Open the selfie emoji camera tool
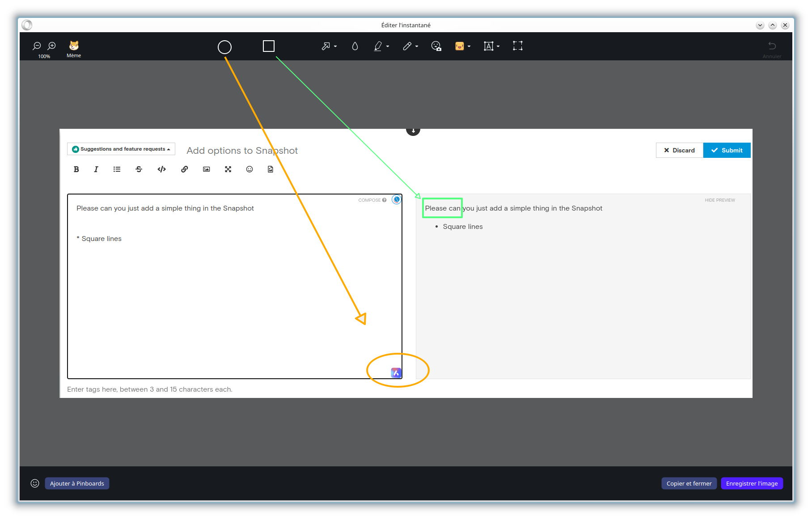The width and height of the screenshot is (812, 520). [x=436, y=46]
